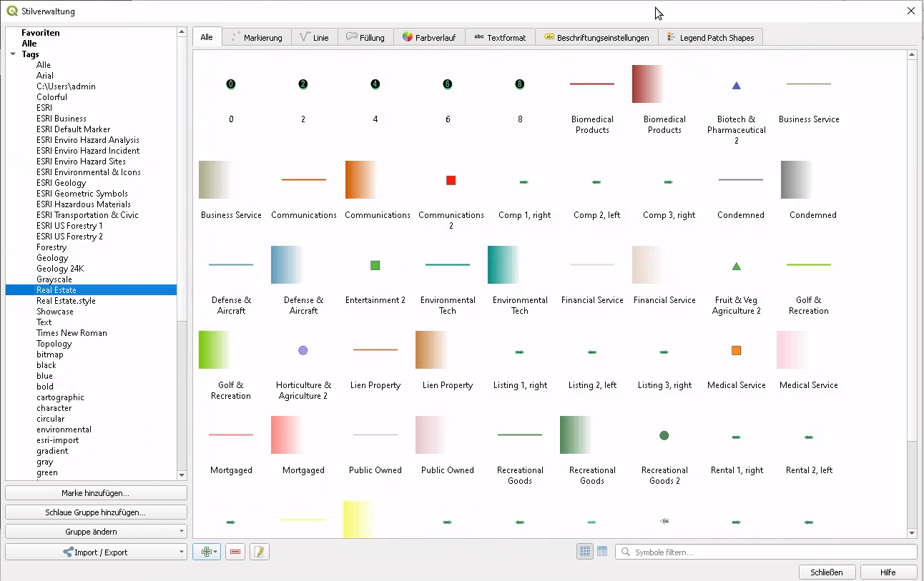Select the Mortgaged red gradient swatch

pyautogui.click(x=287, y=435)
